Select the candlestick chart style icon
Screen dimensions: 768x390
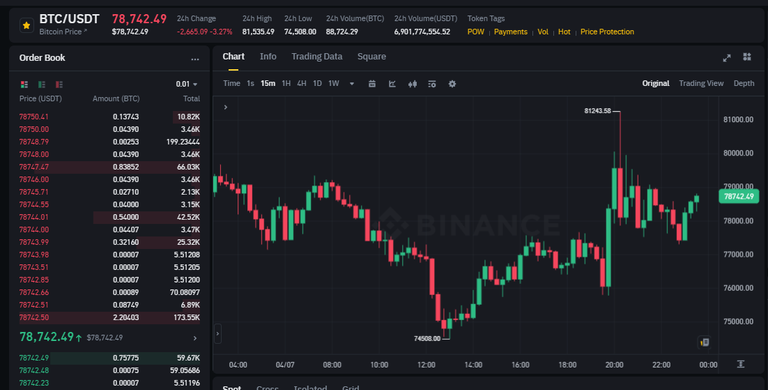412,84
